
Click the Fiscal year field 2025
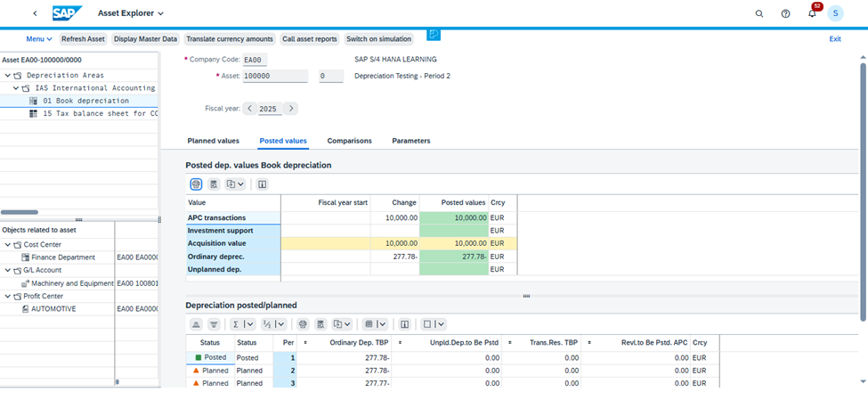(x=271, y=109)
